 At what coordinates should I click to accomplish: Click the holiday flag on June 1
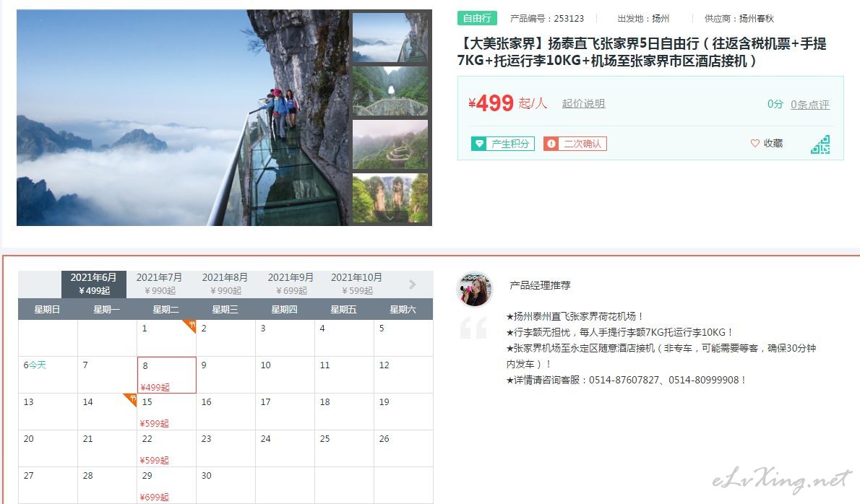[x=190, y=326]
